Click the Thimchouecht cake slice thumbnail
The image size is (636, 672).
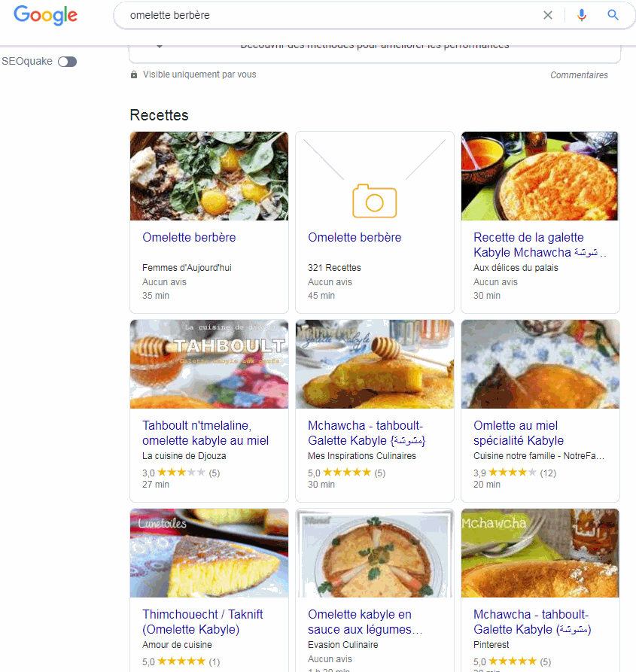pyautogui.click(x=209, y=552)
